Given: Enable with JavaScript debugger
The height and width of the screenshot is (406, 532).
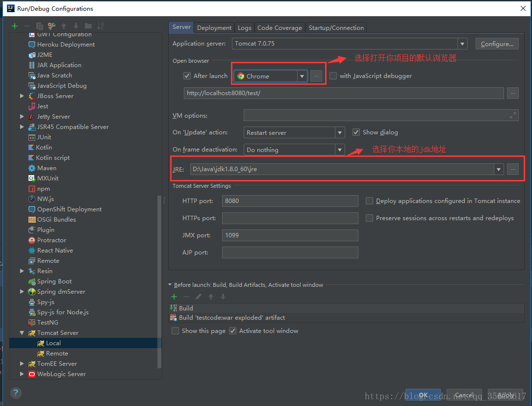Looking at the screenshot, I should click(333, 76).
